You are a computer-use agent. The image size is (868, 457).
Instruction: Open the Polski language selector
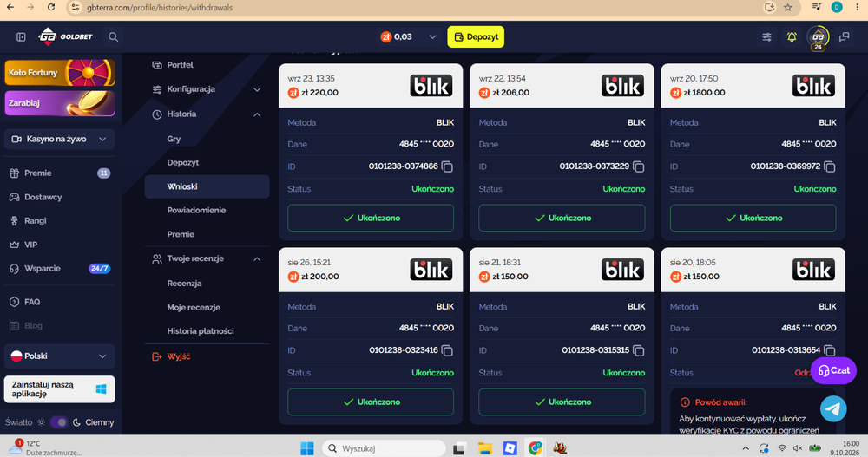59,356
